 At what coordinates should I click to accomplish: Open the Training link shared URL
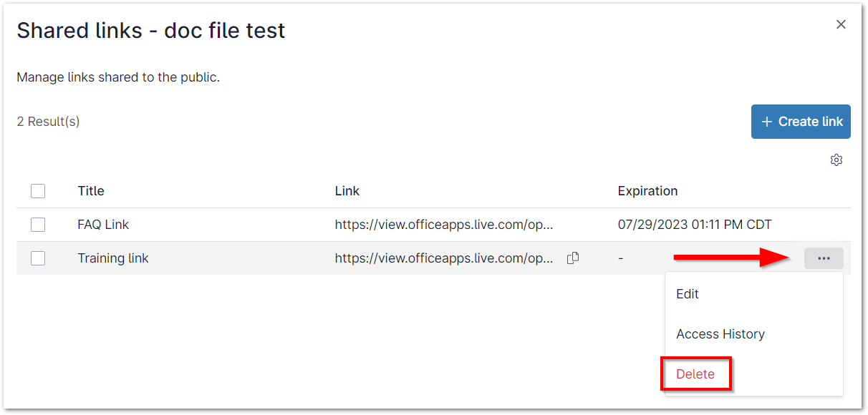[443, 258]
